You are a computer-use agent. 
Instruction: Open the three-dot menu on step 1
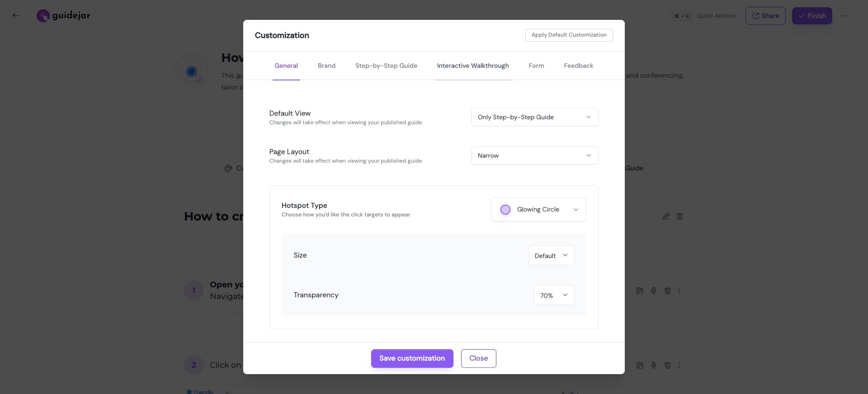[679, 291]
